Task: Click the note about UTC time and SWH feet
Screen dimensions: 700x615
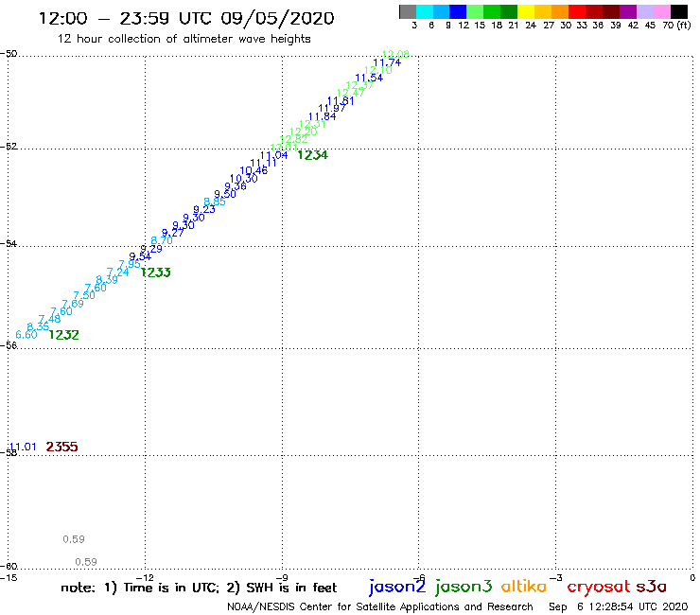Action: tap(199, 588)
